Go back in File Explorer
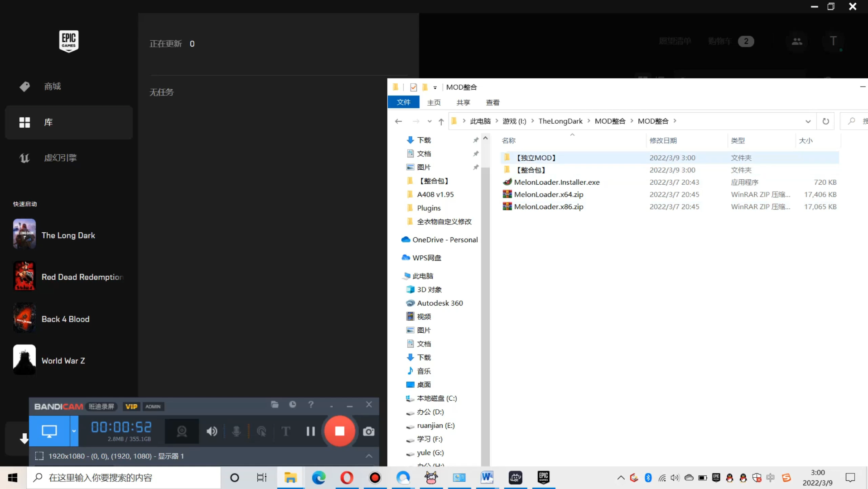The width and height of the screenshot is (868, 489). pos(399,121)
